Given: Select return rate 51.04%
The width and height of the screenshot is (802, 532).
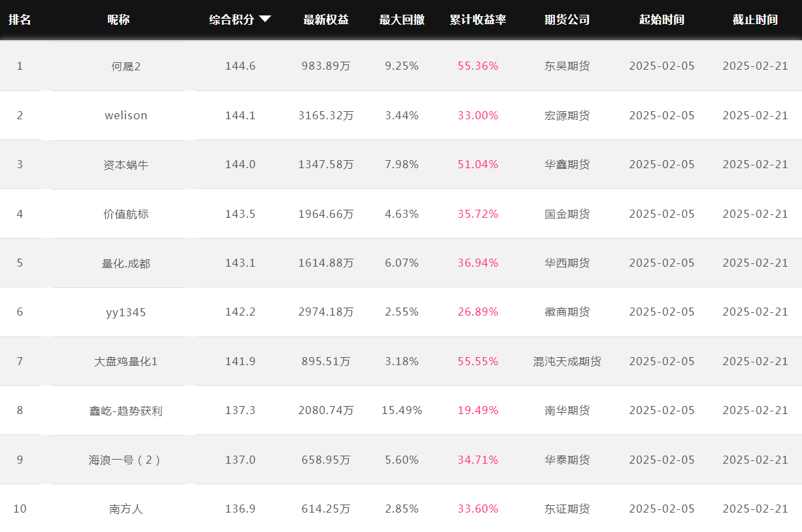Looking at the screenshot, I should (x=478, y=164).
